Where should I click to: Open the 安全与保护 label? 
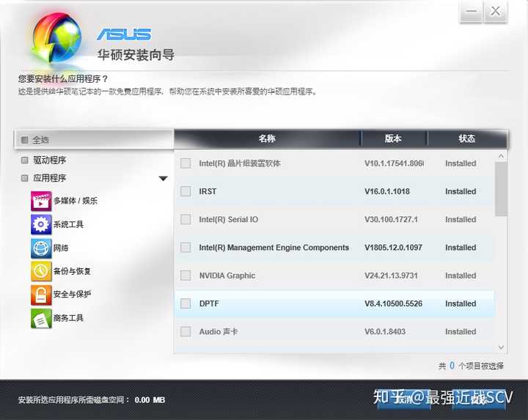72,295
